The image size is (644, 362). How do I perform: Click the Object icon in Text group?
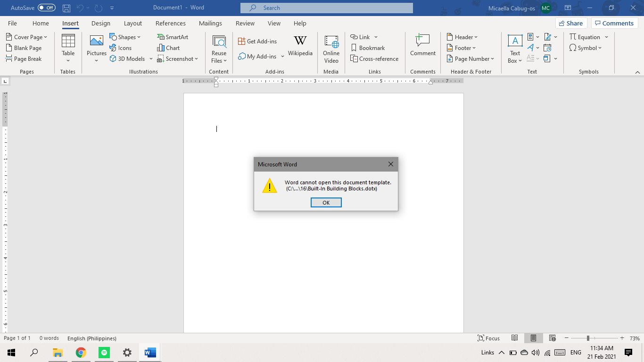[547, 58]
